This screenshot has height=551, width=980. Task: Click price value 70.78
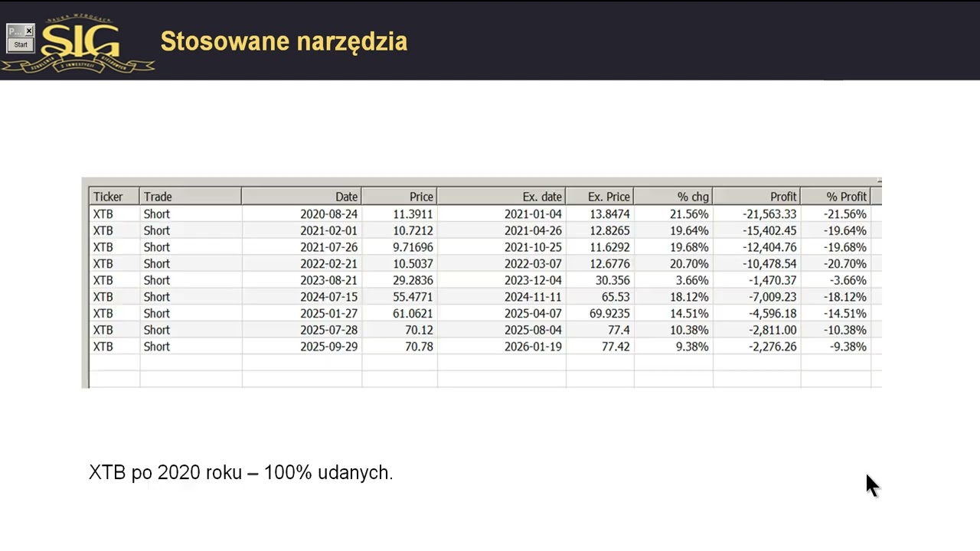419,347
